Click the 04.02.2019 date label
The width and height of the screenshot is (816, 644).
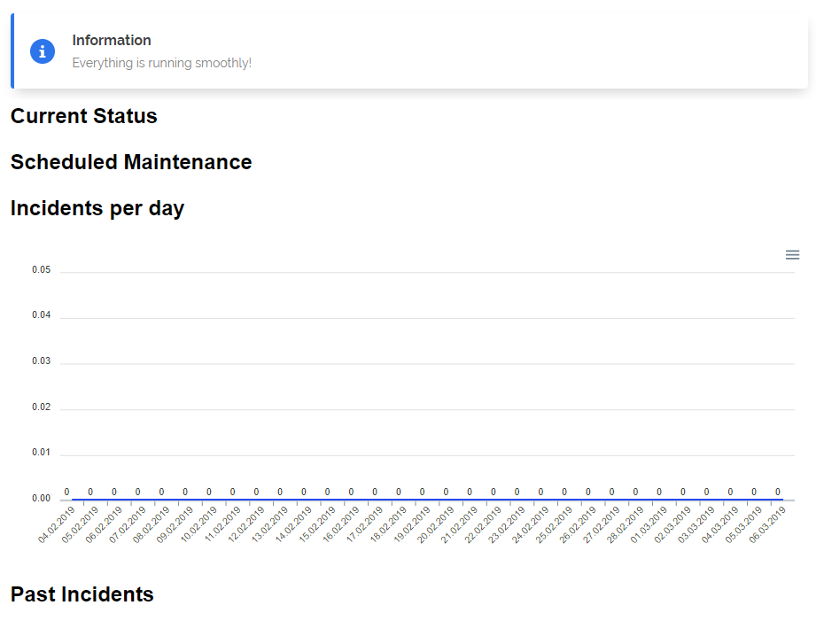click(57, 524)
